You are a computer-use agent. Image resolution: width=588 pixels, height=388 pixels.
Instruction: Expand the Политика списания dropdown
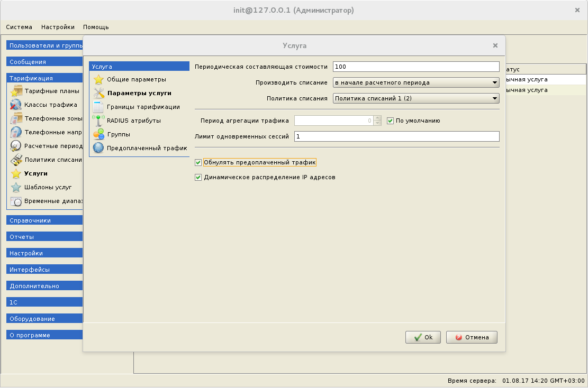(416, 98)
